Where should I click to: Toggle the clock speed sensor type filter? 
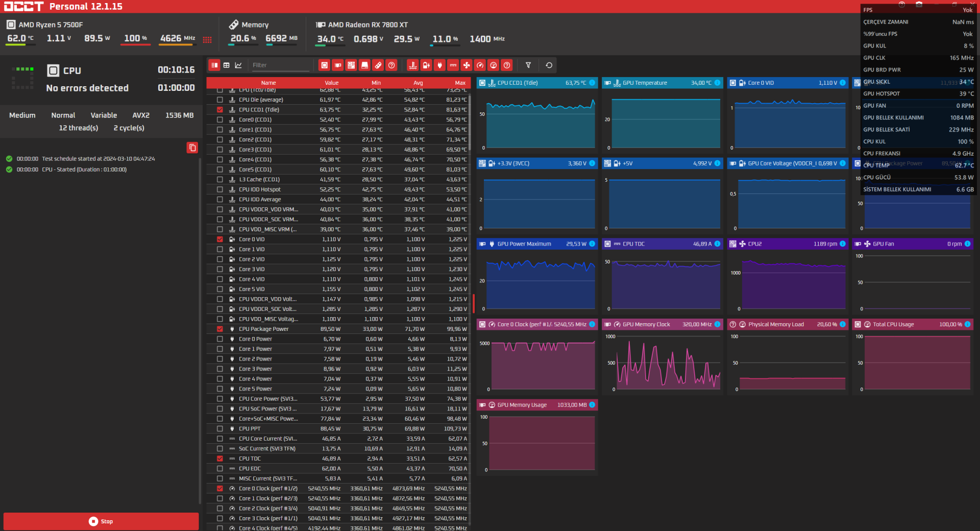coord(480,65)
